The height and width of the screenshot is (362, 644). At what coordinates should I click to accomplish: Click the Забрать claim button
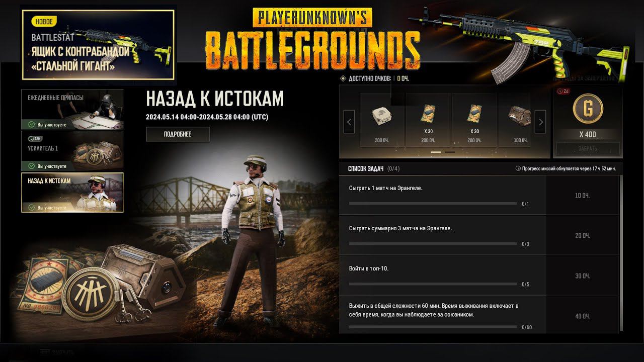[588, 149]
